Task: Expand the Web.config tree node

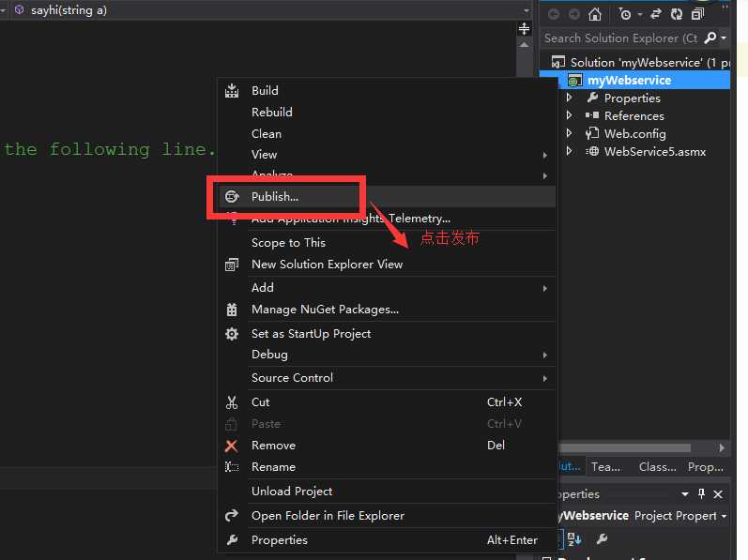Action: pyautogui.click(x=569, y=133)
